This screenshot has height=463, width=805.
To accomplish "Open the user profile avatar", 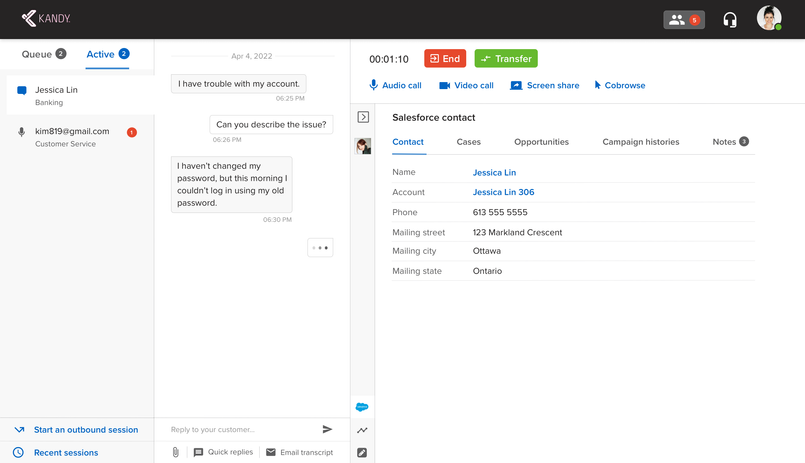I will 769,18.
